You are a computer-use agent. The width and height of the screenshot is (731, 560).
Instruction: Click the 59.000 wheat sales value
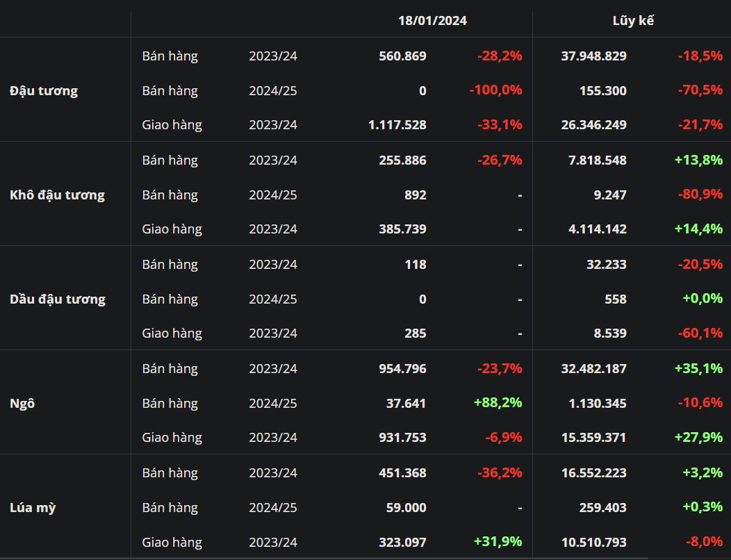[406, 508]
